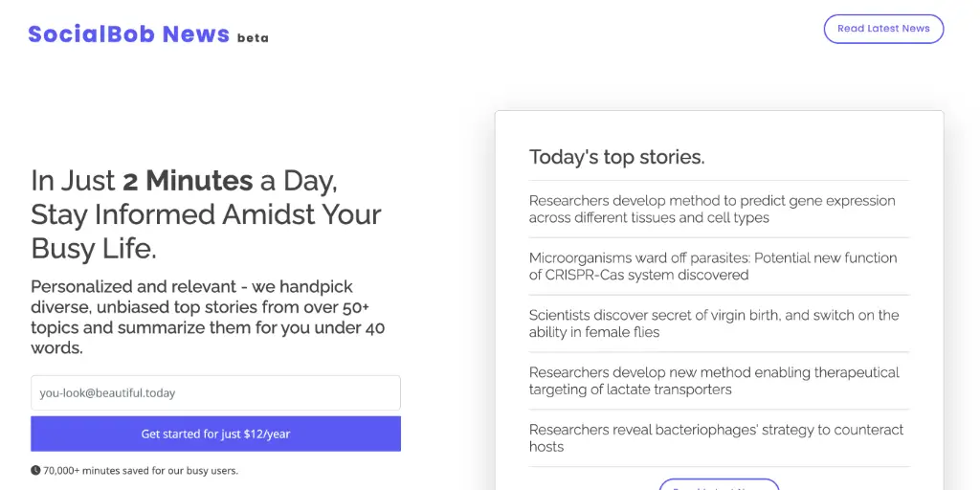Click the bold 2 Minutes headline text

[x=188, y=180]
